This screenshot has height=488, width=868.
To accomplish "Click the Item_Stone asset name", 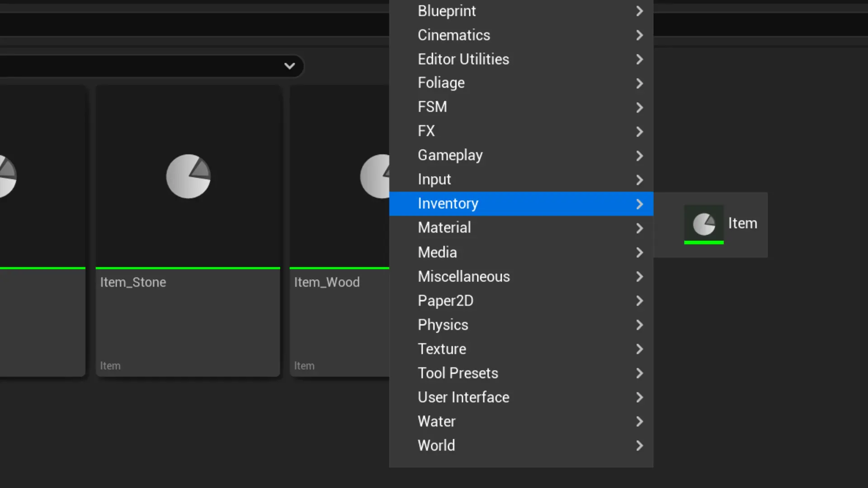I will point(133,282).
